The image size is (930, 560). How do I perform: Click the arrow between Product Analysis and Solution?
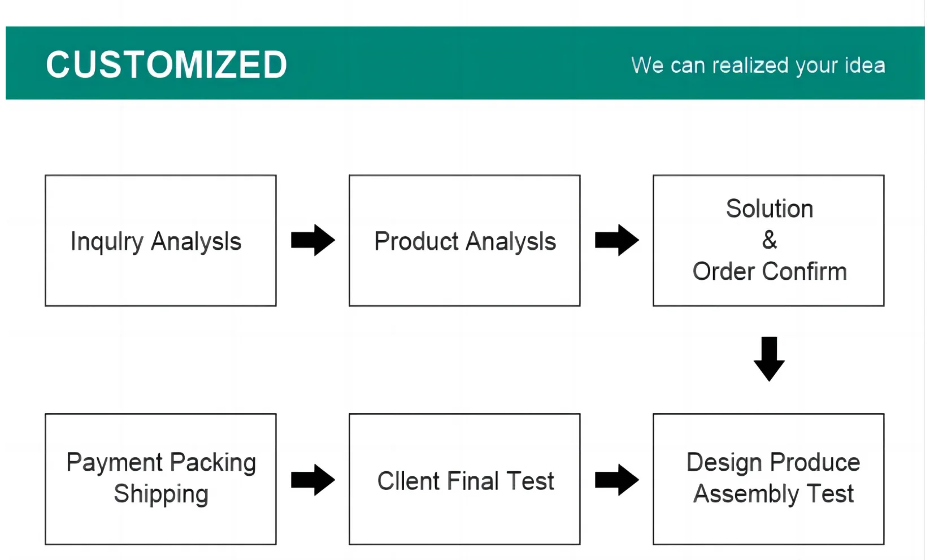click(x=616, y=240)
